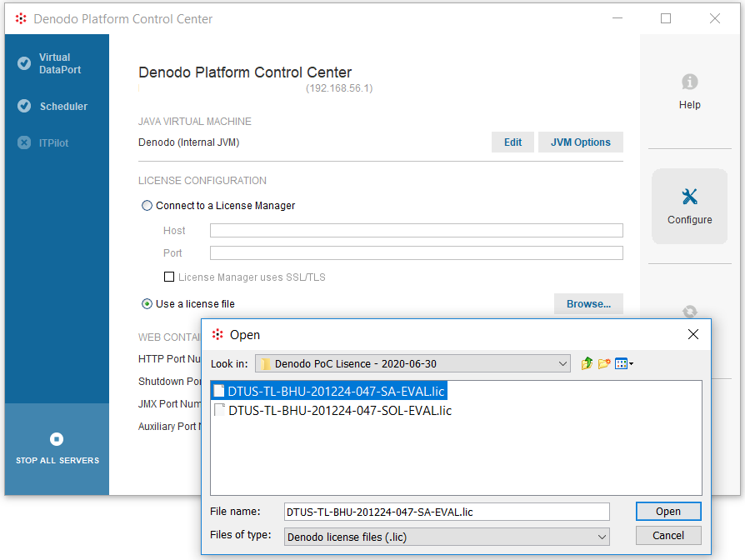This screenshot has height=560, width=745.
Task: Create a new folder in Open dialog
Action: click(x=604, y=363)
